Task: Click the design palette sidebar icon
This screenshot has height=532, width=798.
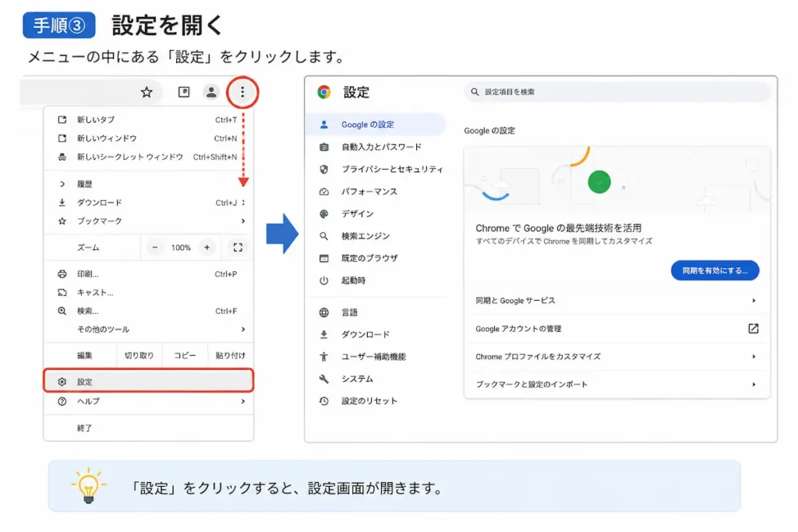Action: pyautogui.click(x=323, y=214)
